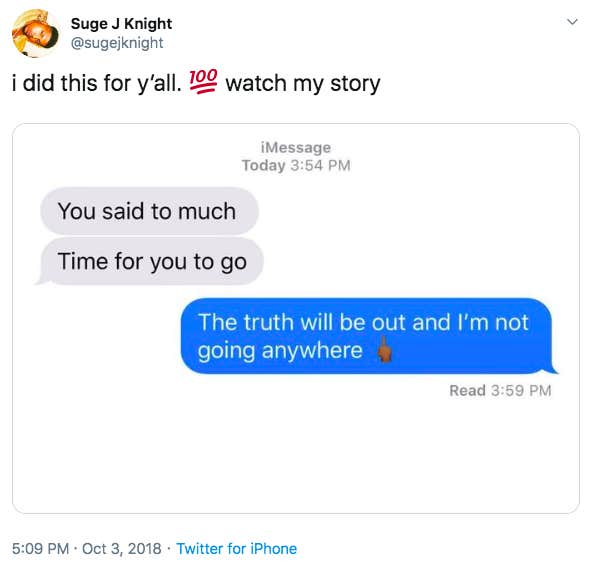Image resolution: width=591 pixels, height=570 pixels.
Task: Click the 5:09 PM timestamp
Action: [40, 549]
